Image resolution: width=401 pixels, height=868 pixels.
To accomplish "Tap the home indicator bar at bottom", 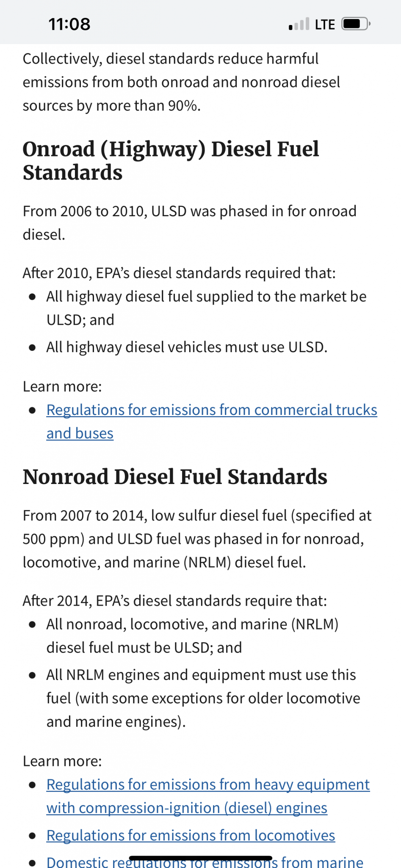I will coord(200,858).
